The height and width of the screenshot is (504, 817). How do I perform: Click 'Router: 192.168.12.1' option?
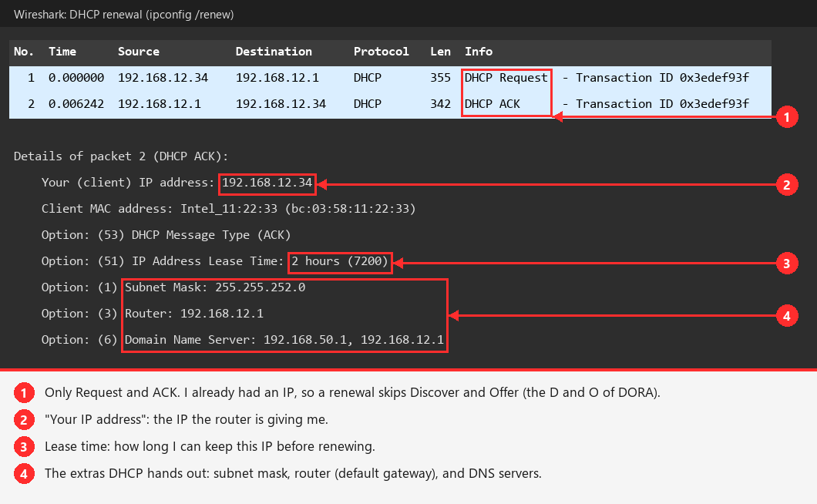194,313
